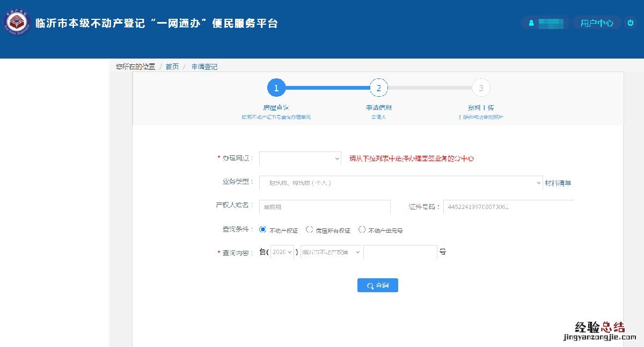Focus the 产权人姓名 input field
This screenshot has height=347, width=644.
click(325, 207)
